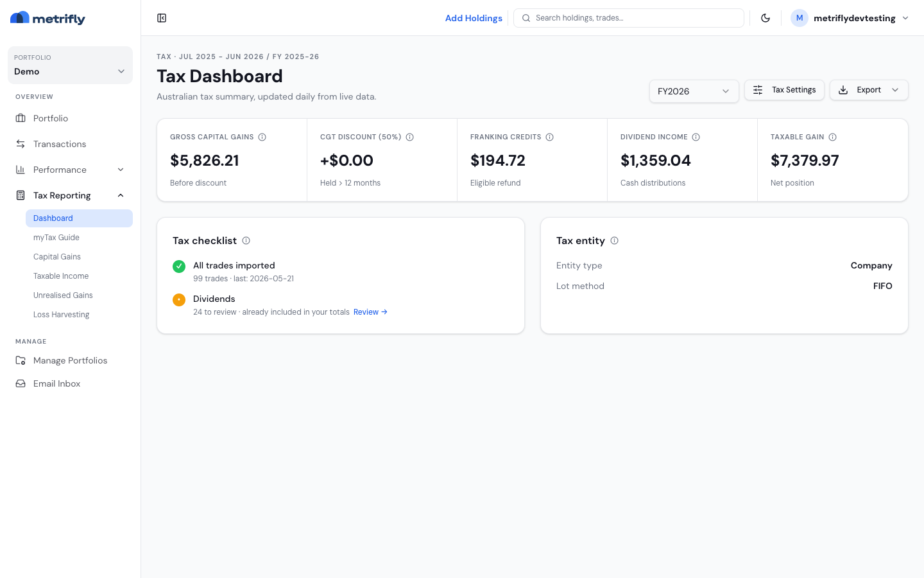This screenshot has height=578, width=924.
Task: Click the info icon beside Tax checklist
Action: pos(246,241)
